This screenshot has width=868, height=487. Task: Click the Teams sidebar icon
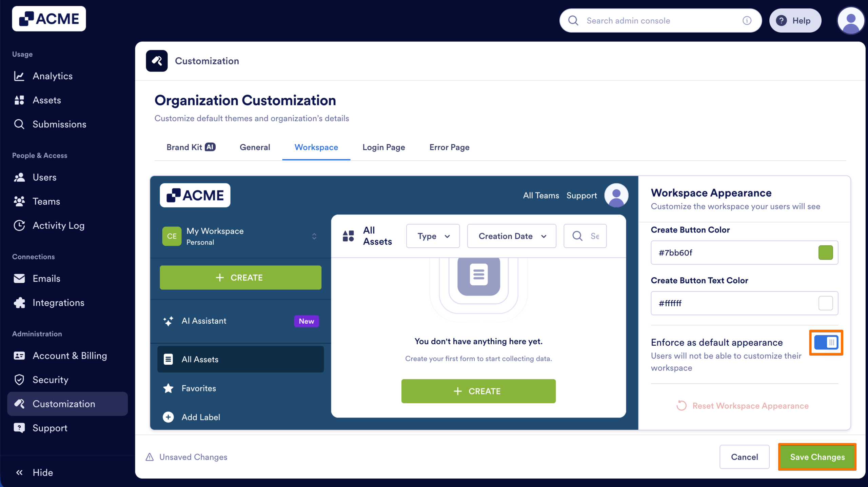click(19, 201)
